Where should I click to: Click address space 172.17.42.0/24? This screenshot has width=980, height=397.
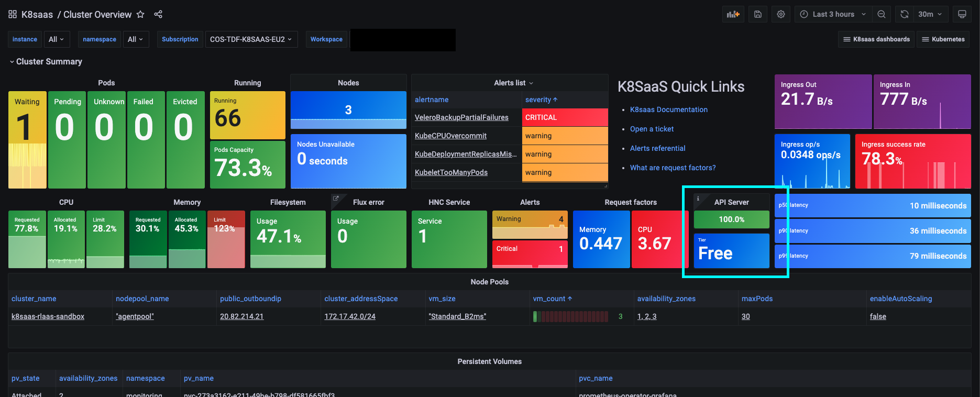click(350, 316)
